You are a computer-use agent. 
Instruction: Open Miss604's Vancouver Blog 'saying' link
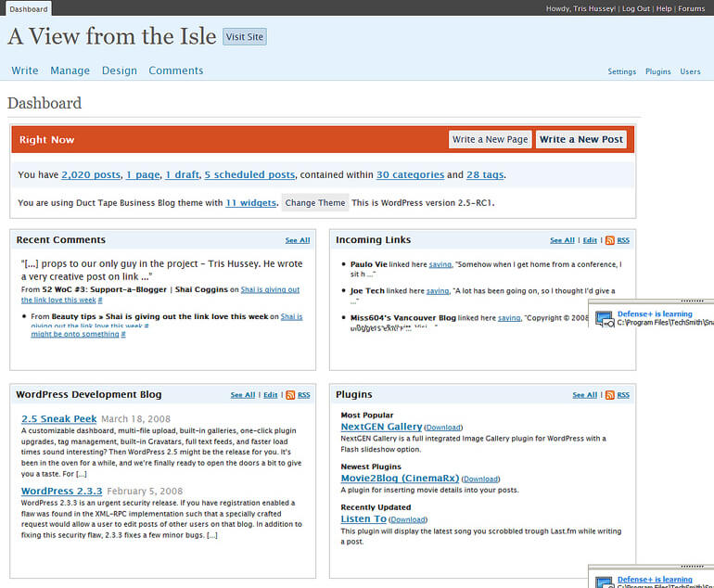tap(509, 318)
